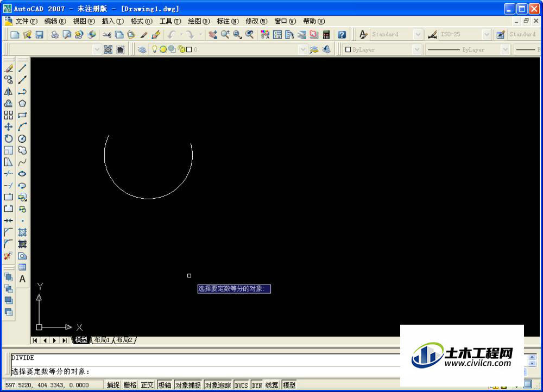The height and width of the screenshot is (392, 543).
Task: Toggle 对象捕捉 (object snap)
Action: 188,385
